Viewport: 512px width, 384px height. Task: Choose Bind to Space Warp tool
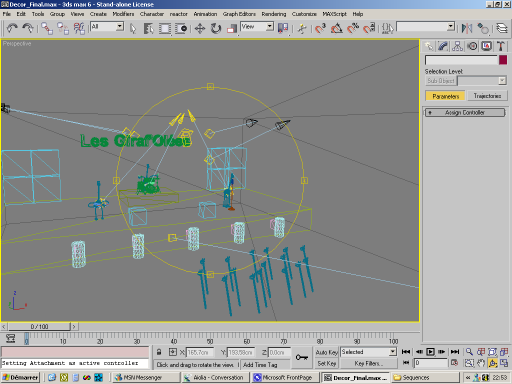pyautogui.click(x=79, y=28)
